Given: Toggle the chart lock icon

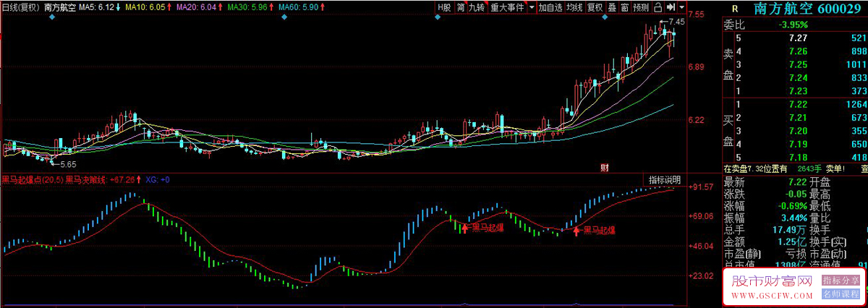Looking at the screenshot, I should pyautogui.click(x=658, y=7).
